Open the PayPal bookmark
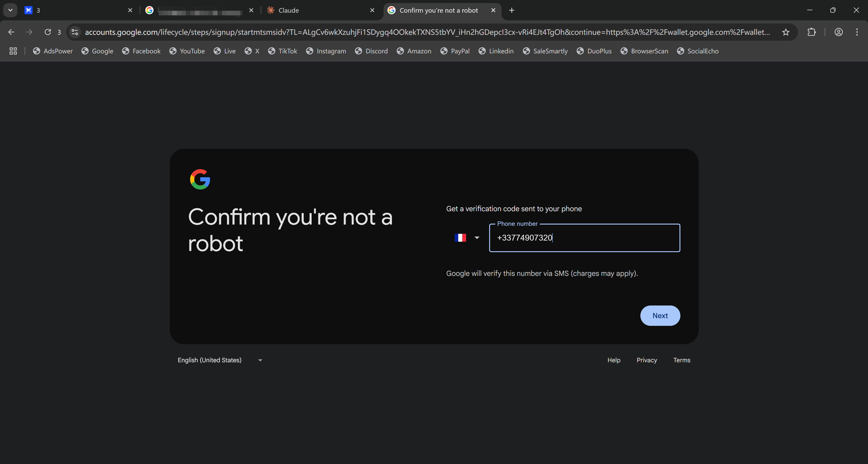This screenshot has height=464, width=868. tap(455, 51)
